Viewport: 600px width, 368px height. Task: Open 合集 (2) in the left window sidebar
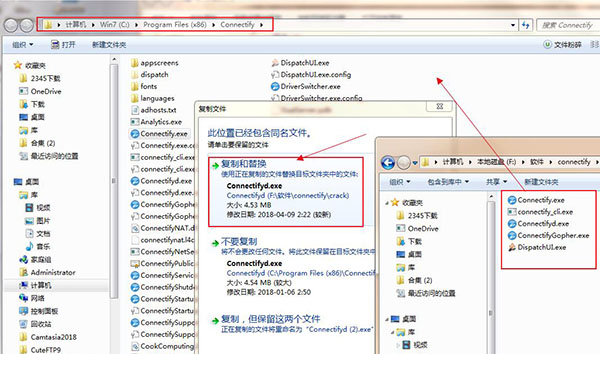click(37, 143)
